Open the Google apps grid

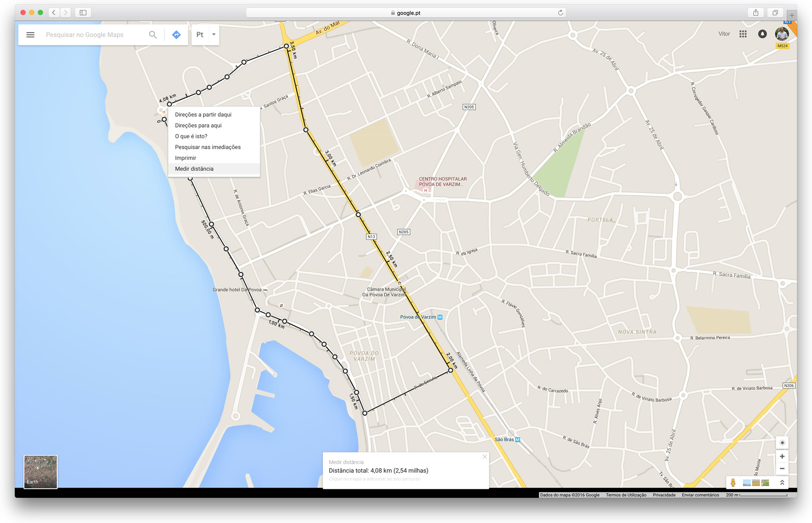point(743,34)
